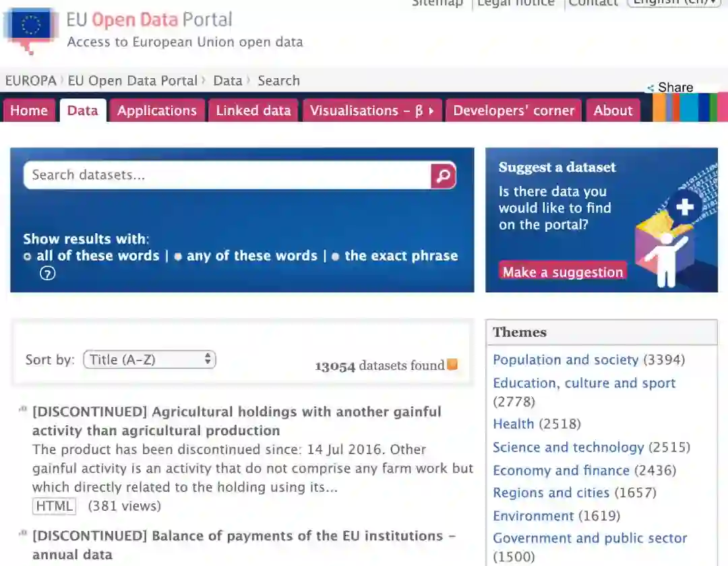
Task: Click the '13054 datasets found' text
Action: 380,366
